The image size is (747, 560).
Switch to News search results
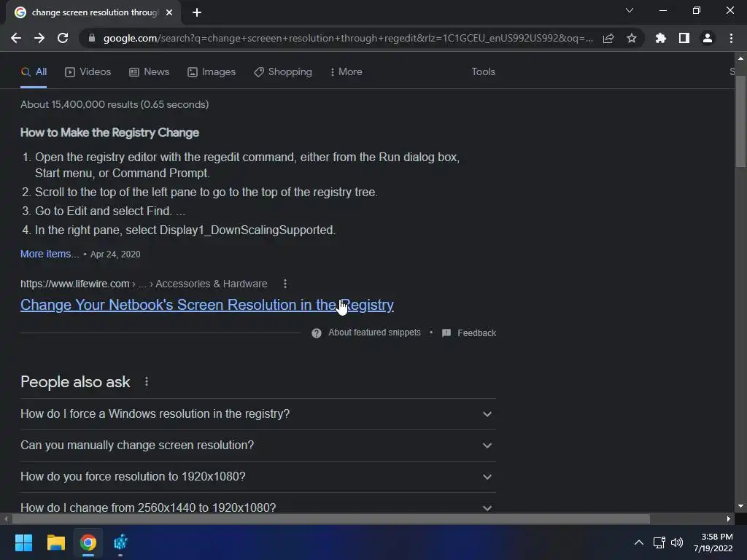(149, 72)
